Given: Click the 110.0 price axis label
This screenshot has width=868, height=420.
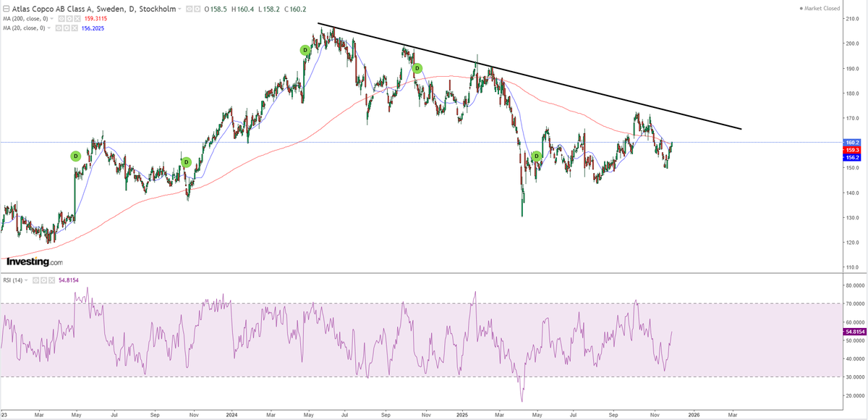Looking at the screenshot, I should pos(852,268).
